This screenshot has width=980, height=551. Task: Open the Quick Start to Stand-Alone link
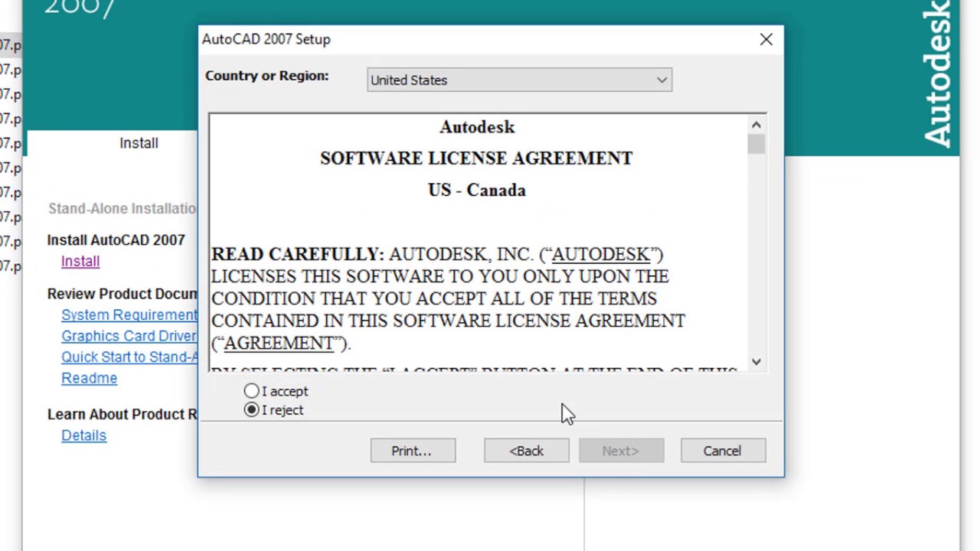(129, 357)
